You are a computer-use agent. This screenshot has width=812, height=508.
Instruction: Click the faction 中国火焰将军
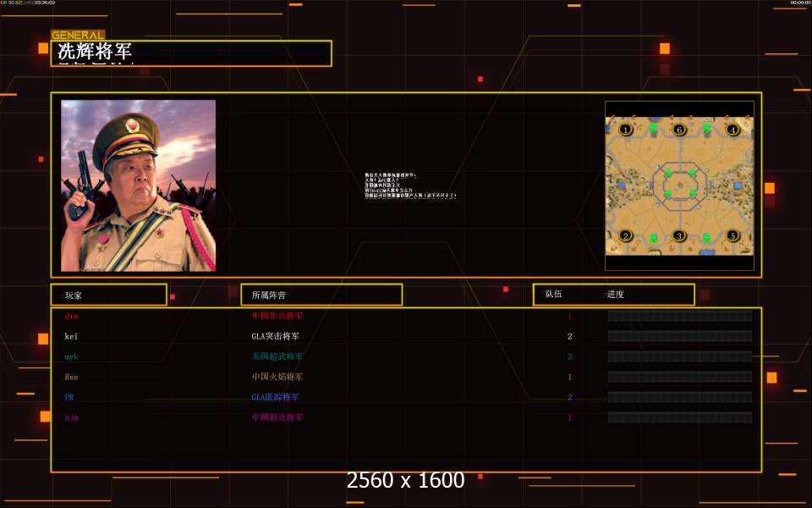point(277,377)
